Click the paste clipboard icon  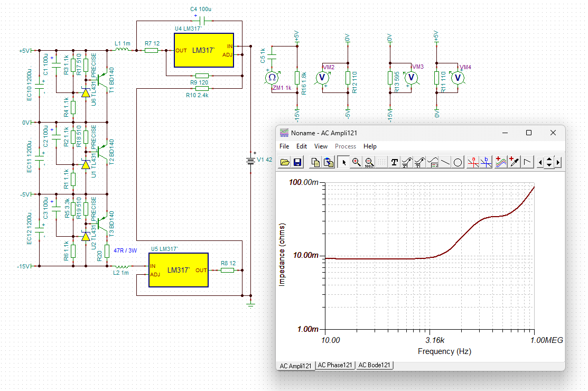click(329, 162)
